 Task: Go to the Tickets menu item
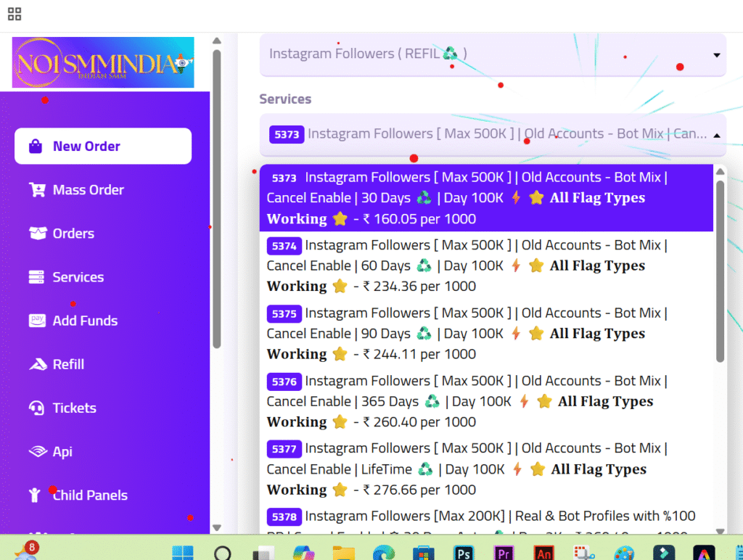pyautogui.click(x=74, y=408)
